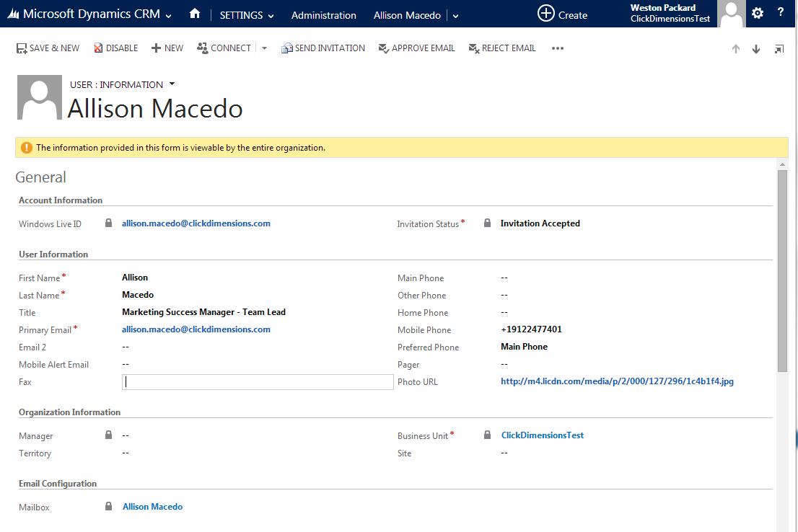The width and height of the screenshot is (798, 532).
Task: Expand the Connect dropdown arrow
Action: point(264,48)
